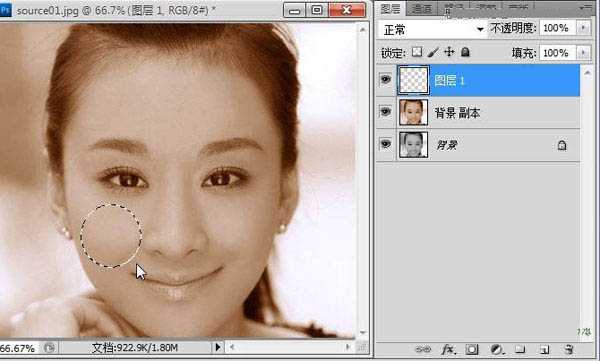Image resolution: width=600 pixels, height=361 pixels.
Task: Lock image pixels with the brush icon
Action: tap(433, 52)
